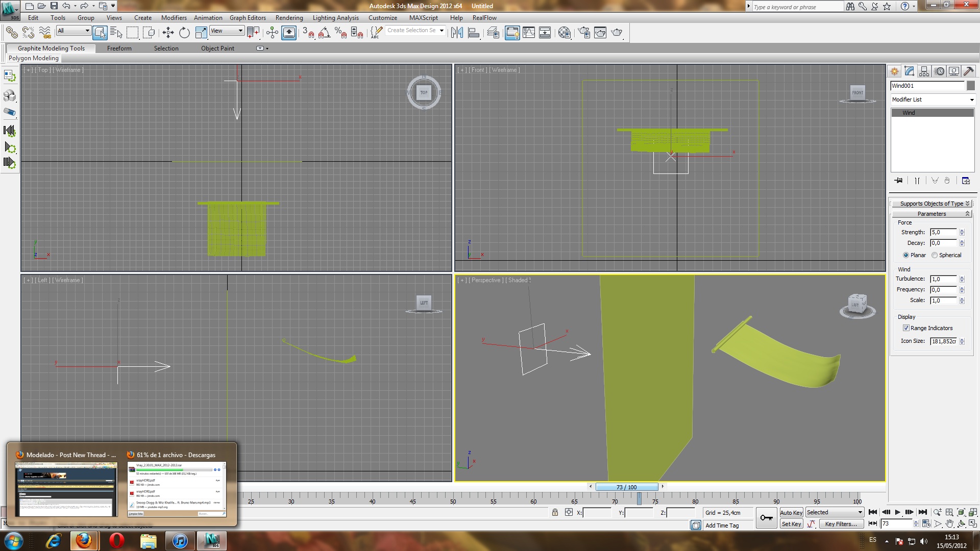The width and height of the screenshot is (980, 551).
Task: Click the Key Filters button
Action: pos(841,524)
